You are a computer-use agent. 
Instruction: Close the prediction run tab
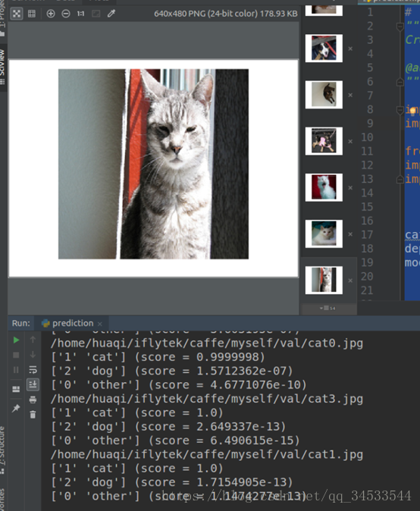pyautogui.click(x=100, y=324)
